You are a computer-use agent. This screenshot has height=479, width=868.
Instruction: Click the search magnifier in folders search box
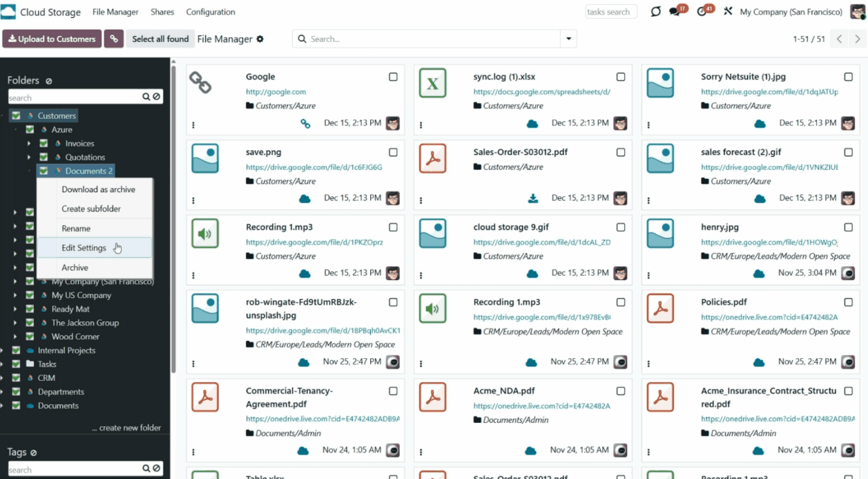[x=146, y=97]
